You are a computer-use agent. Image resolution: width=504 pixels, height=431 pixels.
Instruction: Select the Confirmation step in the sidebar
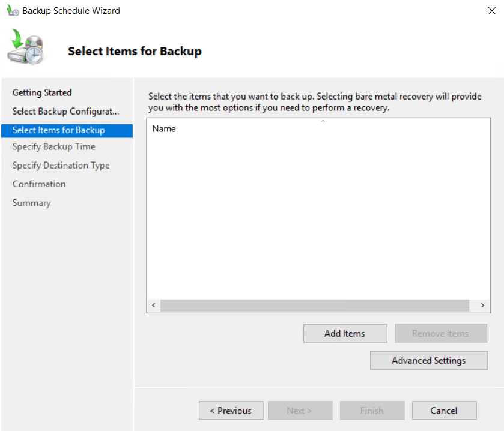coord(39,184)
